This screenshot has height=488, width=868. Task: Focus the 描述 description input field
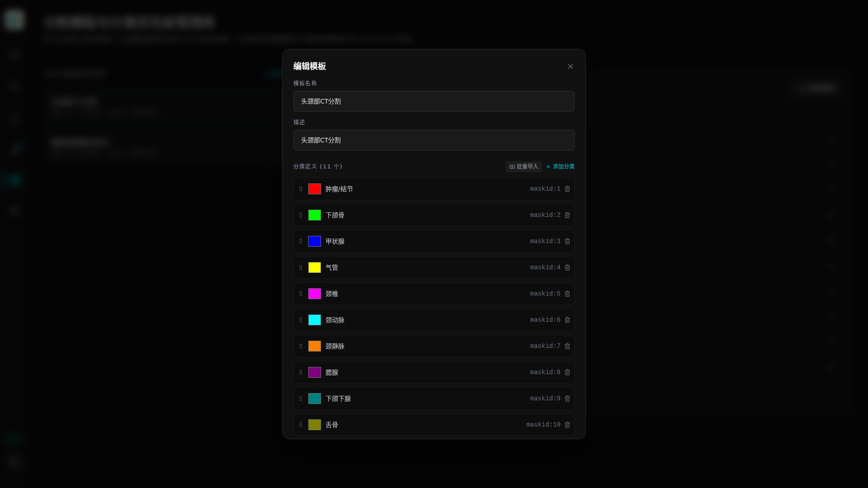click(434, 140)
